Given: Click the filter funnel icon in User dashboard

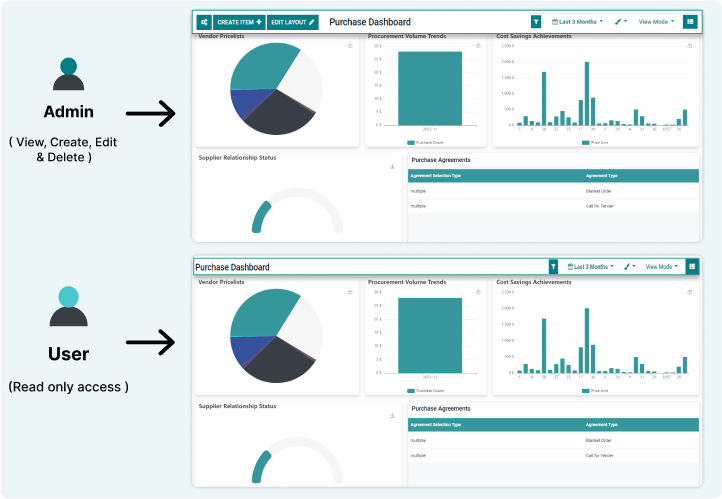Looking at the screenshot, I should (x=553, y=267).
